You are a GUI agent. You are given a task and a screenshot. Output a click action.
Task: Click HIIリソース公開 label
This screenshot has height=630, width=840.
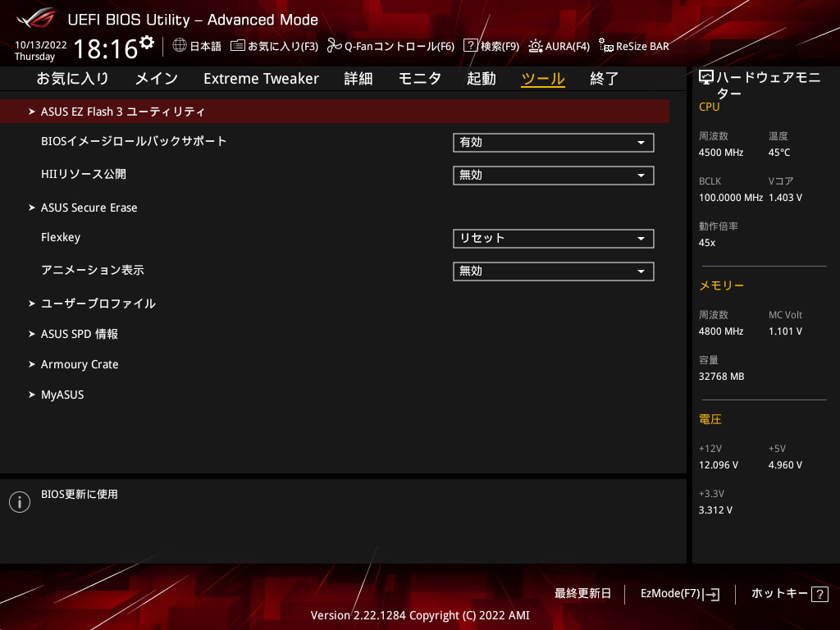point(84,174)
